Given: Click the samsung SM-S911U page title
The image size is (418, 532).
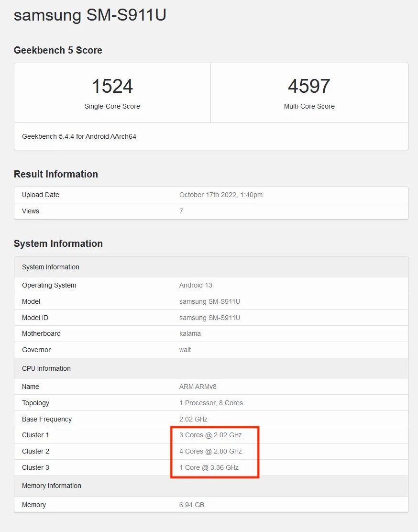Looking at the screenshot, I should pyautogui.click(x=90, y=15).
